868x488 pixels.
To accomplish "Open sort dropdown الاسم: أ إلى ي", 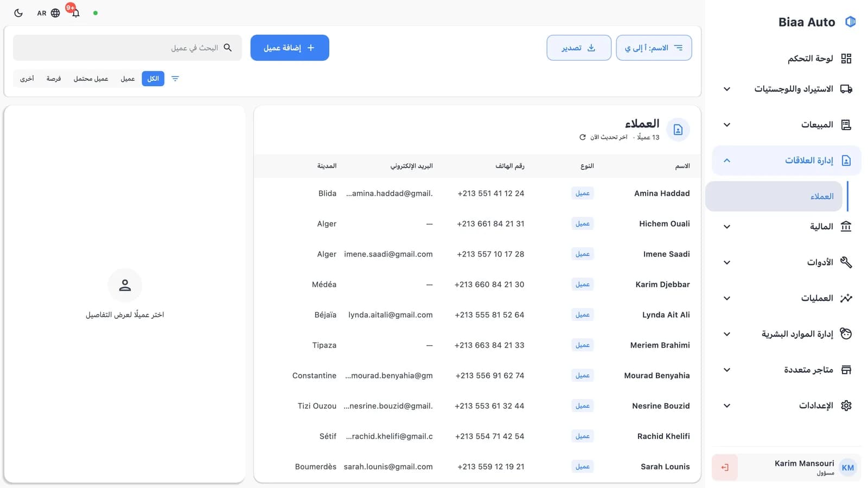I will coord(654,48).
